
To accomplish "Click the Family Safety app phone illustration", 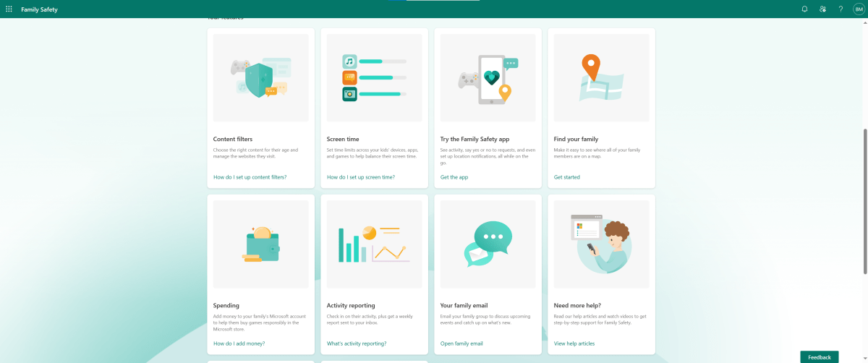I will coord(488,77).
